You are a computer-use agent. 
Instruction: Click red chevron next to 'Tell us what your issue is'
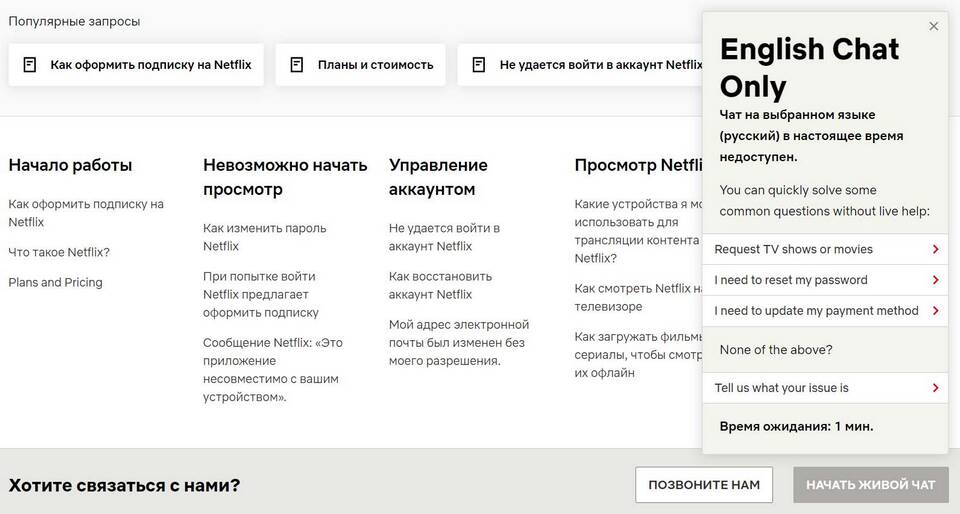[936, 387]
